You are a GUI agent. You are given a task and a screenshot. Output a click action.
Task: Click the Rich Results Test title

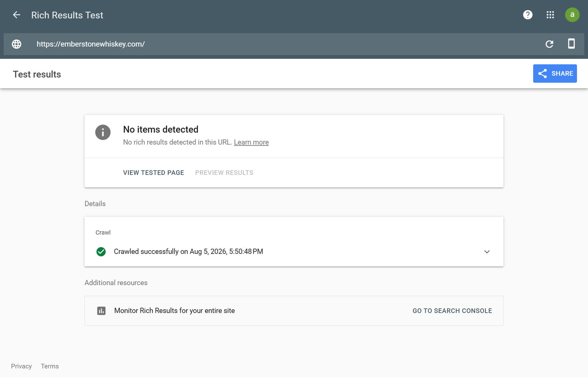(x=67, y=15)
